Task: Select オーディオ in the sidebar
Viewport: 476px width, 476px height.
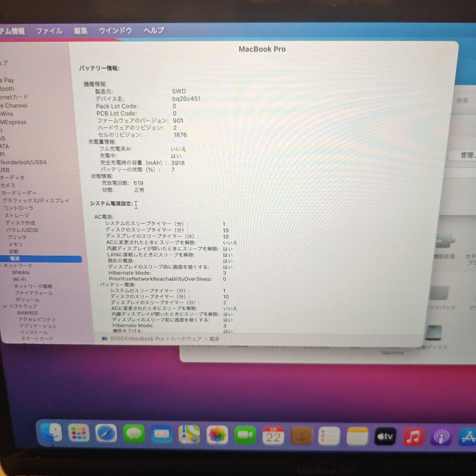Action: tap(12, 178)
